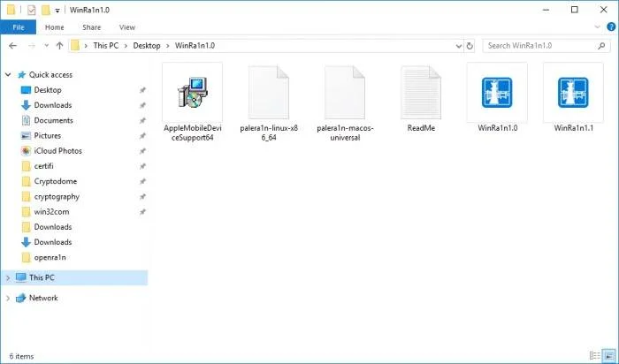Image resolution: width=619 pixels, height=364 pixels.
Task: Click chevron after This PC in breadcrumb
Action: click(126, 46)
